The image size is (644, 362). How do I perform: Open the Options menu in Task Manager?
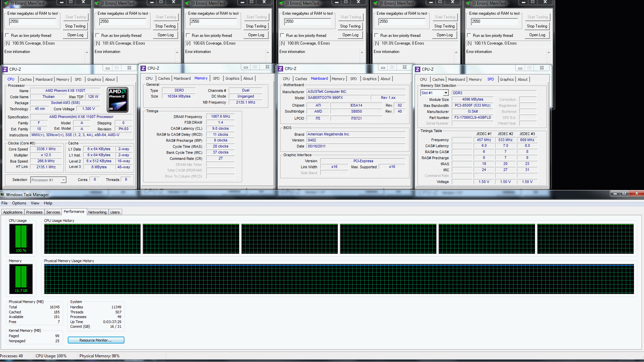click(x=19, y=203)
